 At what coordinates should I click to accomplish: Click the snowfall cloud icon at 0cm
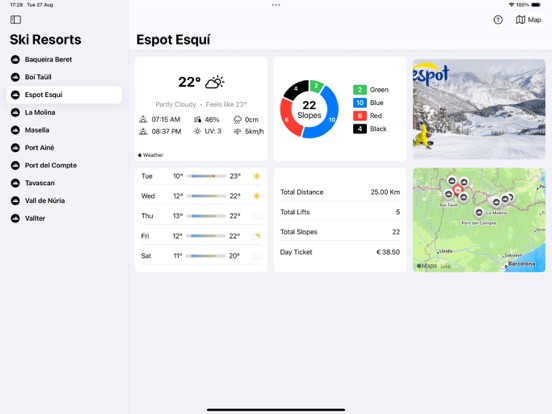[238, 120]
